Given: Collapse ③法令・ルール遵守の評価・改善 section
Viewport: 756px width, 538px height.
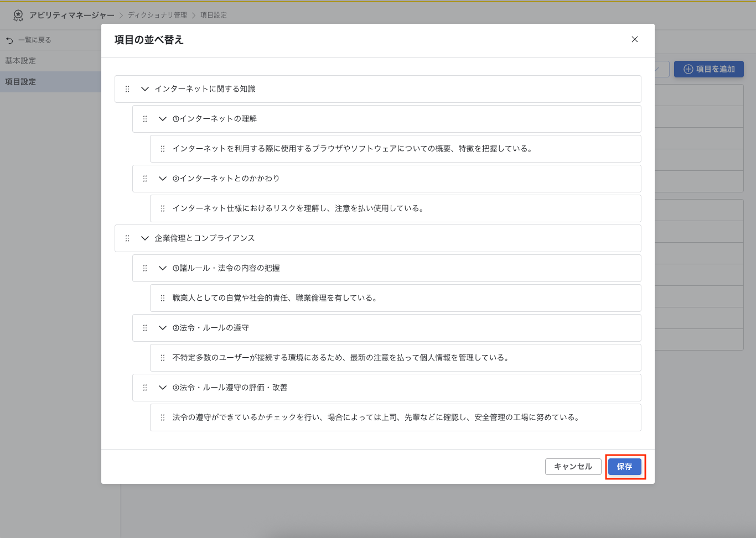Looking at the screenshot, I should click(163, 388).
